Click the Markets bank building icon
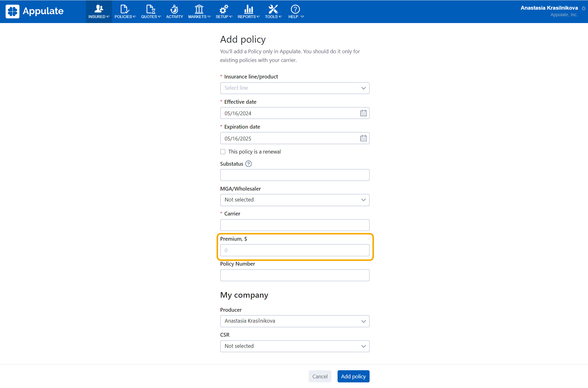The image size is (588, 388). 199,9
